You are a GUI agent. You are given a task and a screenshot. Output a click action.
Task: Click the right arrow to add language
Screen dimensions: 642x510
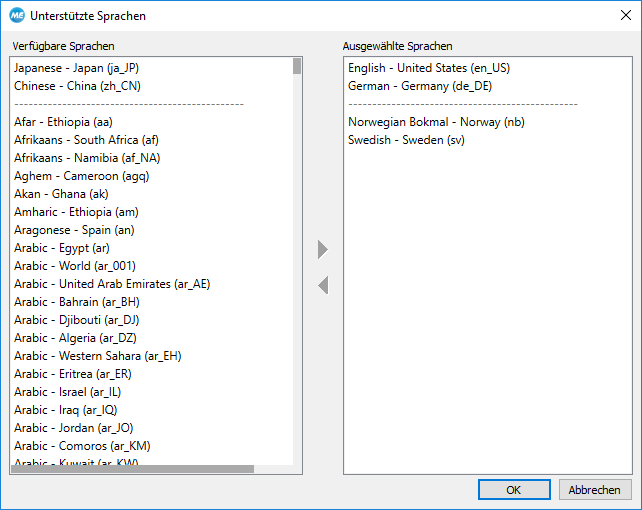tap(322, 249)
